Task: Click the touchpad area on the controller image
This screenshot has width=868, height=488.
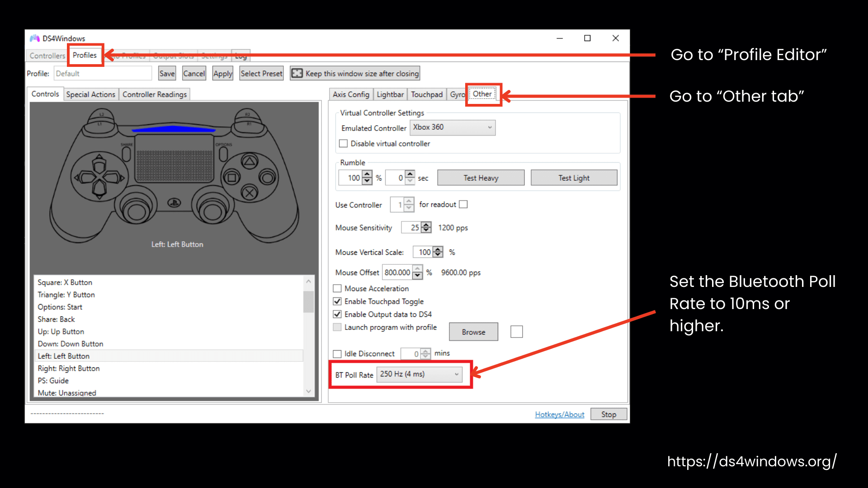Action: [x=174, y=158]
